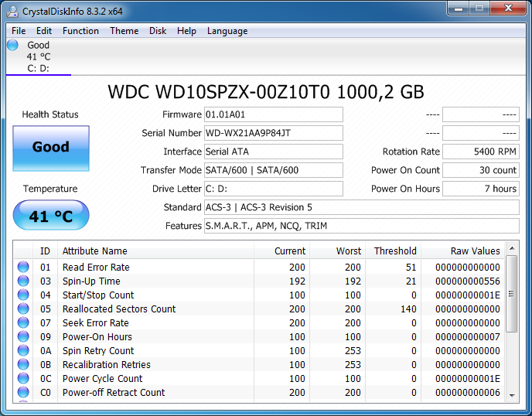
Task: Select the Power Cycle Count attribute name
Action: click(103, 378)
